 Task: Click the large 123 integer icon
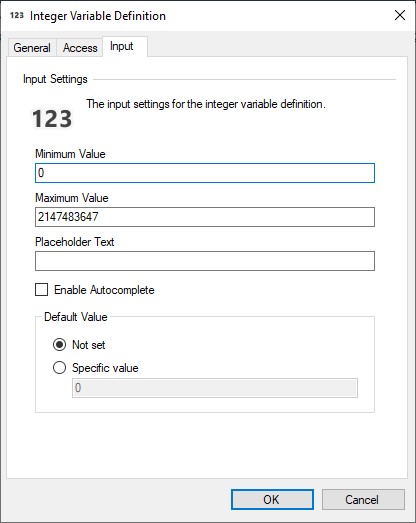point(52,119)
